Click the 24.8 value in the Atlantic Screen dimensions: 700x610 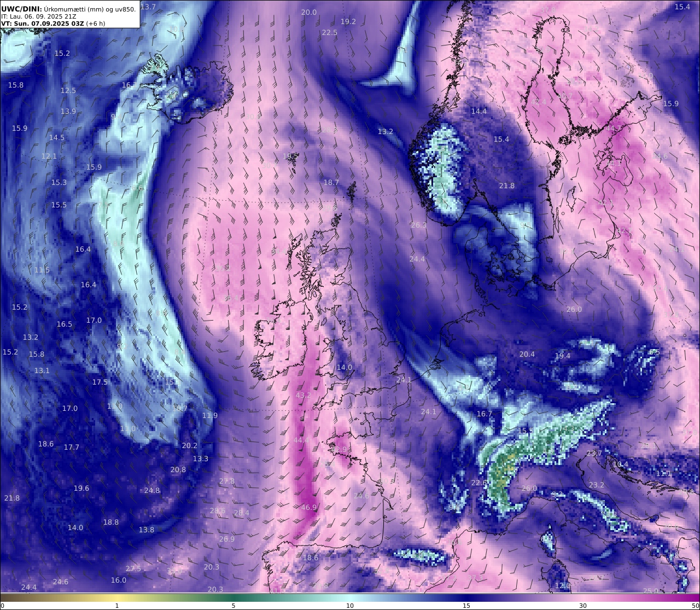click(x=152, y=490)
